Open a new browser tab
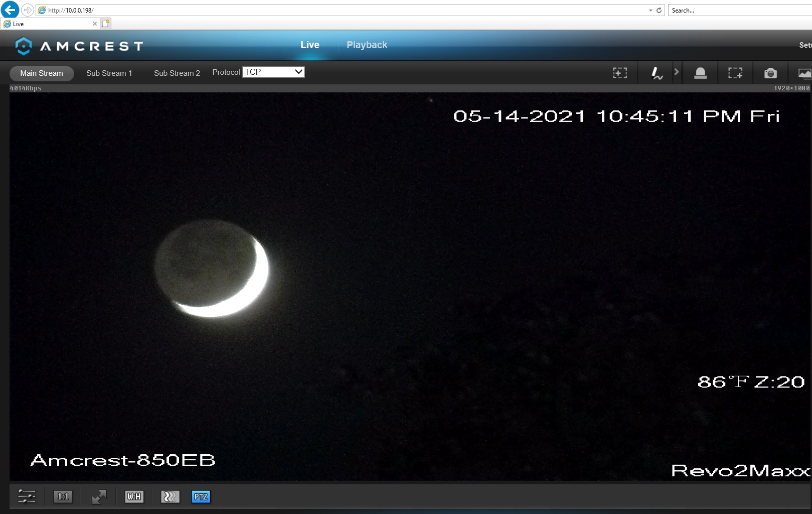The image size is (812, 514). 105,23
